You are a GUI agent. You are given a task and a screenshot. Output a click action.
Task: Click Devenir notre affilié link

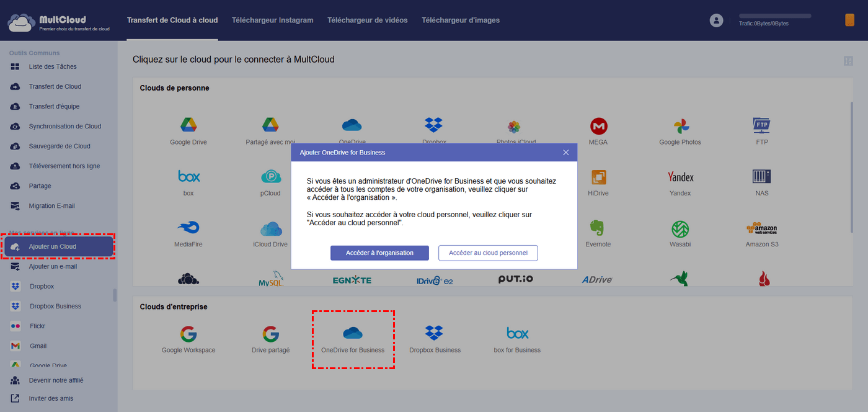56,380
